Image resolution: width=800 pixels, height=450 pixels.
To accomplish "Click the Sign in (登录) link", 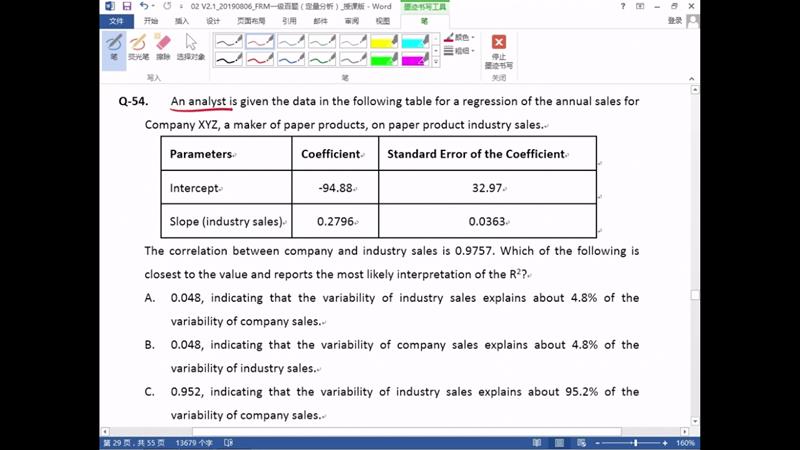I will coord(675,20).
